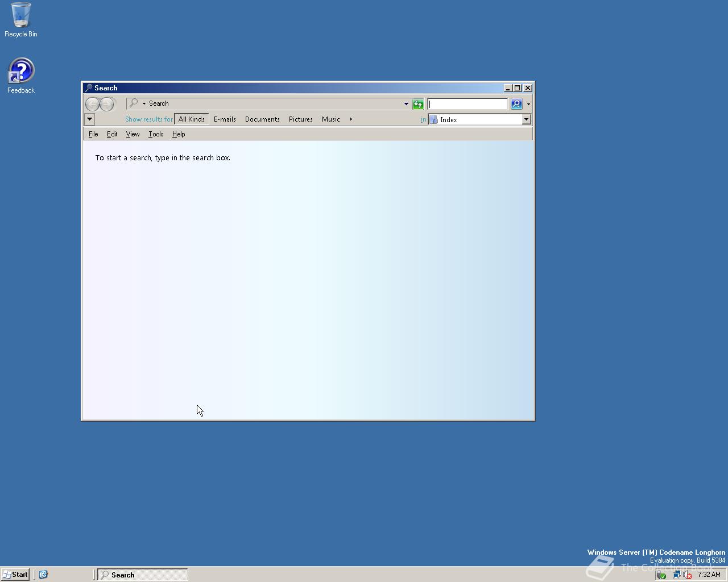Image resolution: width=728 pixels, height=582 pixels.
Task: Click the security status tray icon
Action: tap(661, 575)
